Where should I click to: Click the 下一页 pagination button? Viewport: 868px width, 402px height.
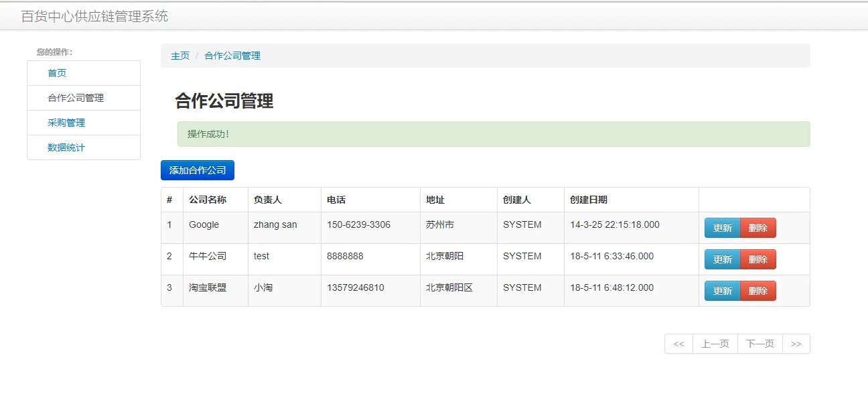(760, 344)
